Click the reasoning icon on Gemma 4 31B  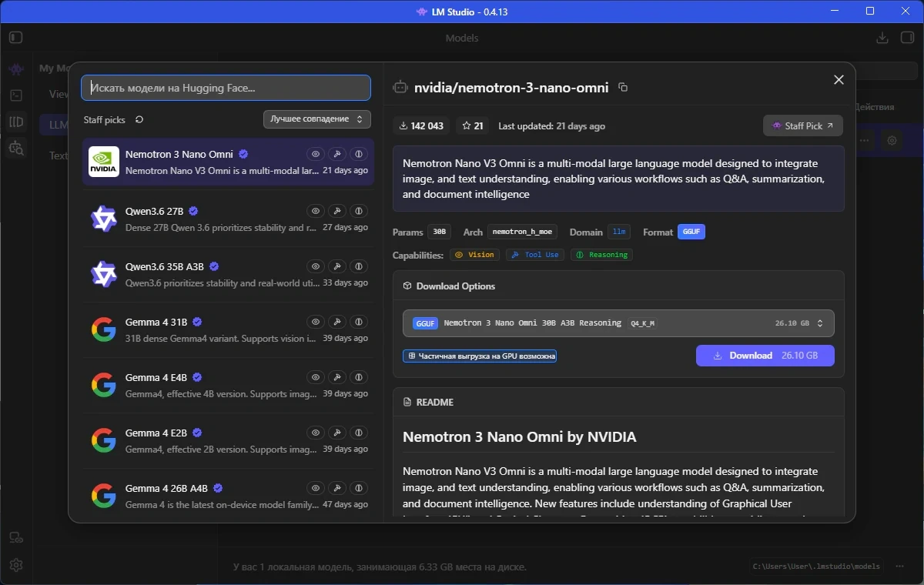tap(358, 322)
